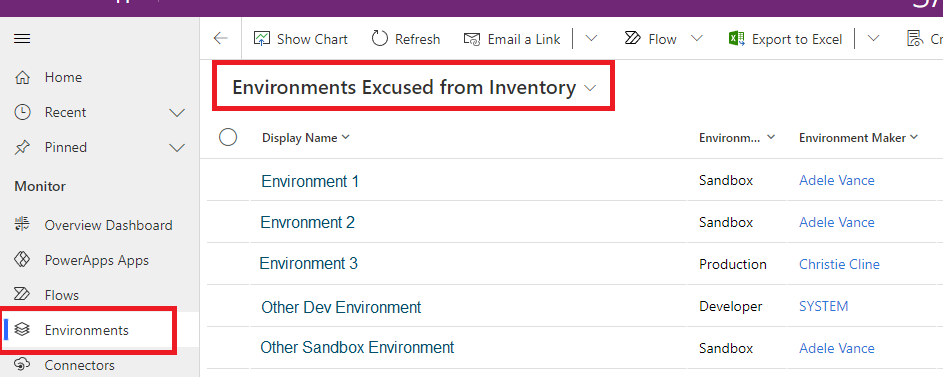The image size is (943, 377).
Task: Click the Show Chart icon
Action: 262,39
